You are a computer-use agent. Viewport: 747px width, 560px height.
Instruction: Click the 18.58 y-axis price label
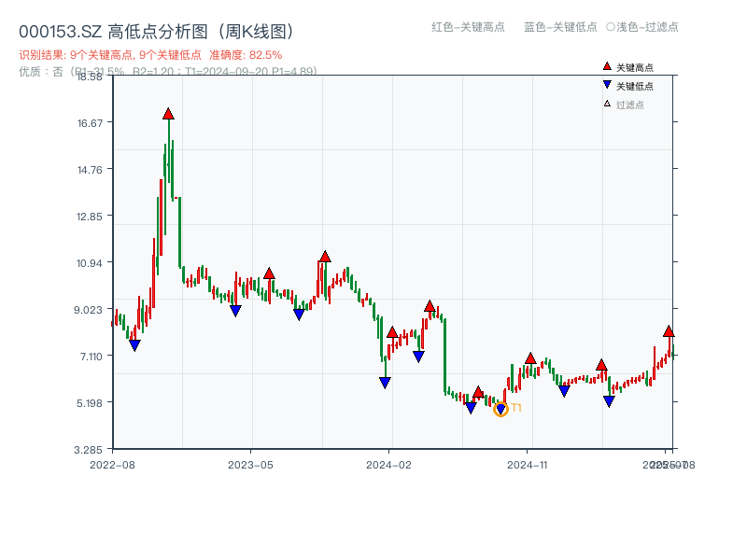pyautogui.click(x=90, y=78)
